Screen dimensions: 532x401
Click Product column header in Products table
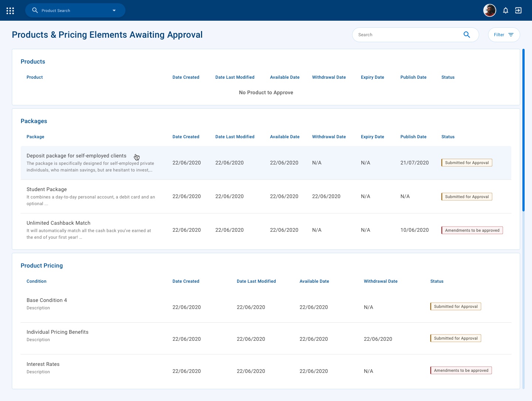35,77
